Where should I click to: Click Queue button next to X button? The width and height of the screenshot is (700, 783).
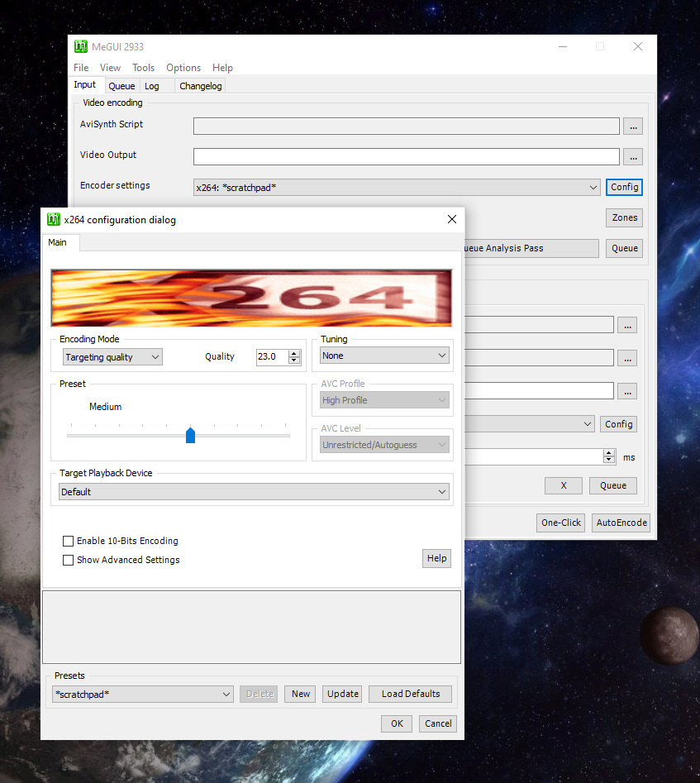[x=612, y=485]
